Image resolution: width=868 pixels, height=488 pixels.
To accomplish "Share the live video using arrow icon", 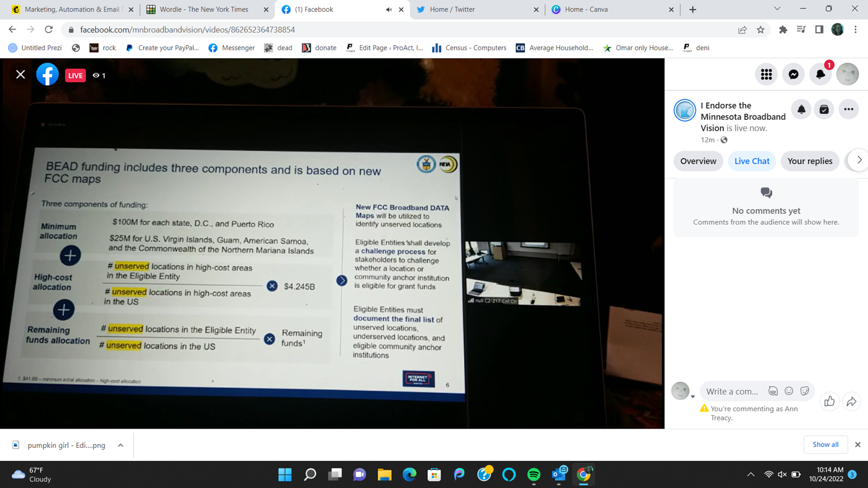I will (x=852, y=402).
